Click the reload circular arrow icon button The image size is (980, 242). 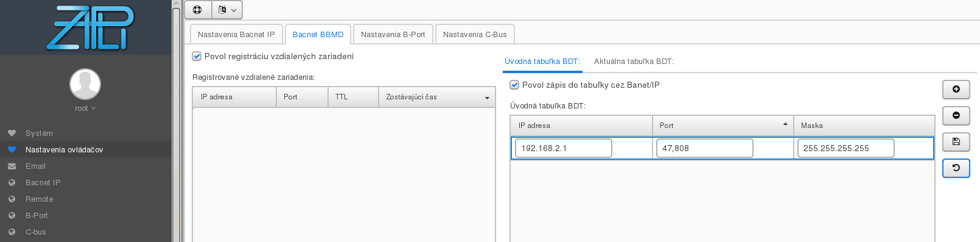(x=956, y=168)
